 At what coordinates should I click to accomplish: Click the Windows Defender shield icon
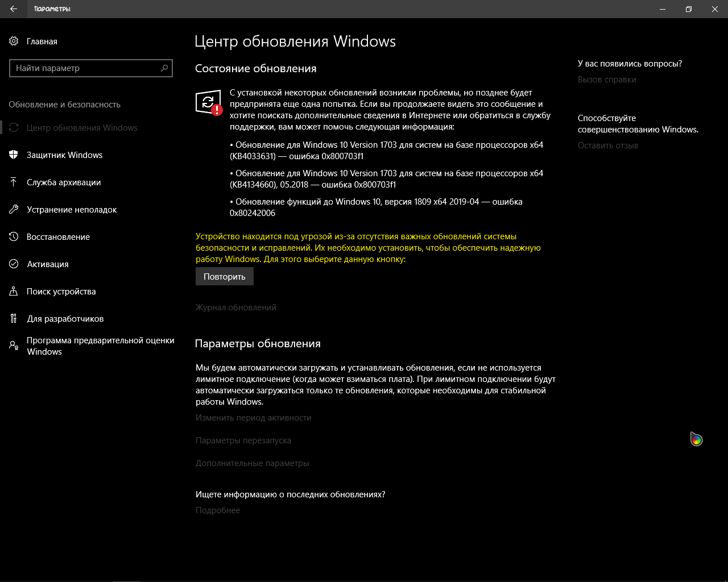[x=14, y=155]
